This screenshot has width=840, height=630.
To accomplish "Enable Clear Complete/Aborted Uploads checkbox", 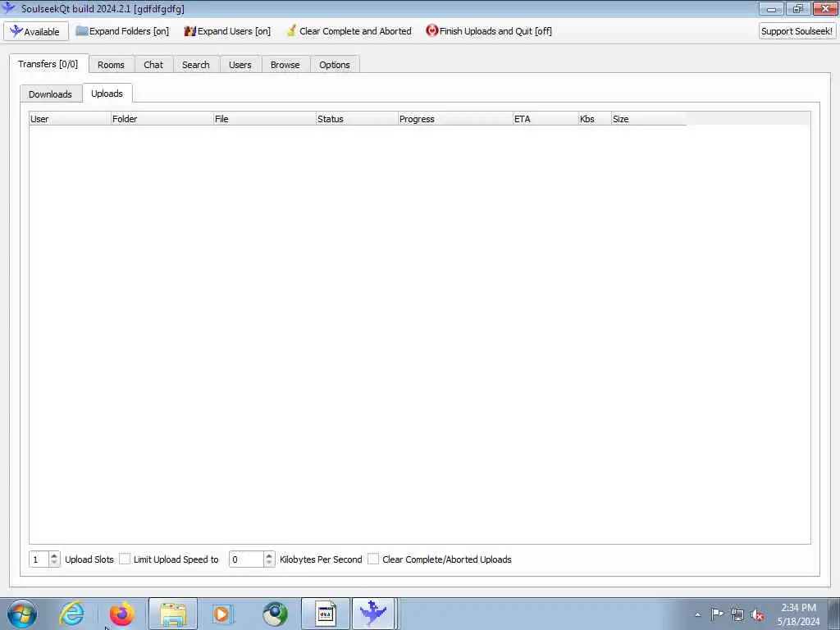I will coord(373,559).
